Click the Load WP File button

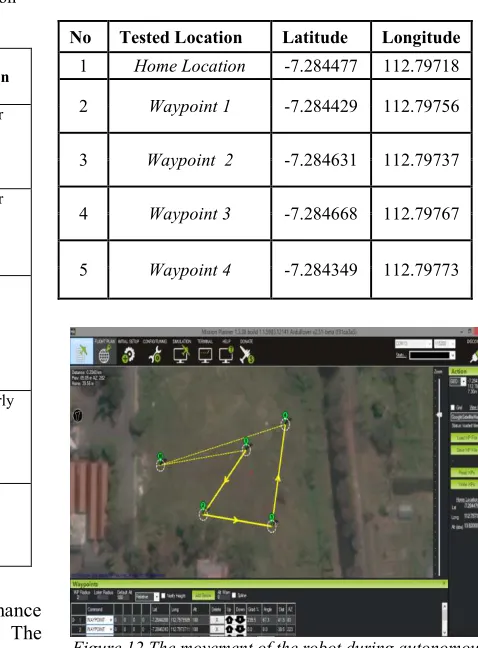point(464,438)
